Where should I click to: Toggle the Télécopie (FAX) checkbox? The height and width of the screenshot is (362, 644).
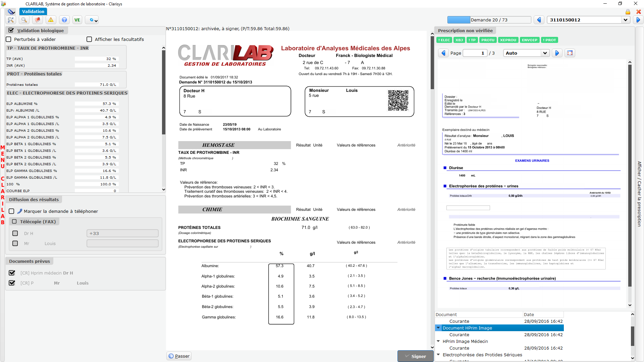[14, 222]
